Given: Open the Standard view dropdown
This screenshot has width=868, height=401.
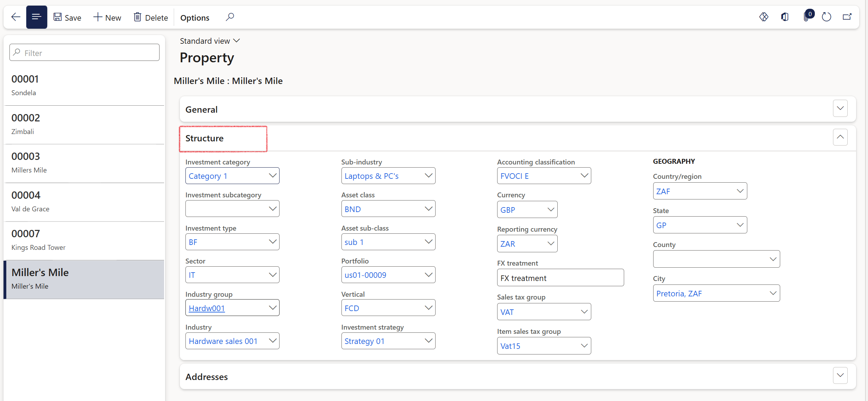Looking at the screenshot, I should [x=210, y=41].
